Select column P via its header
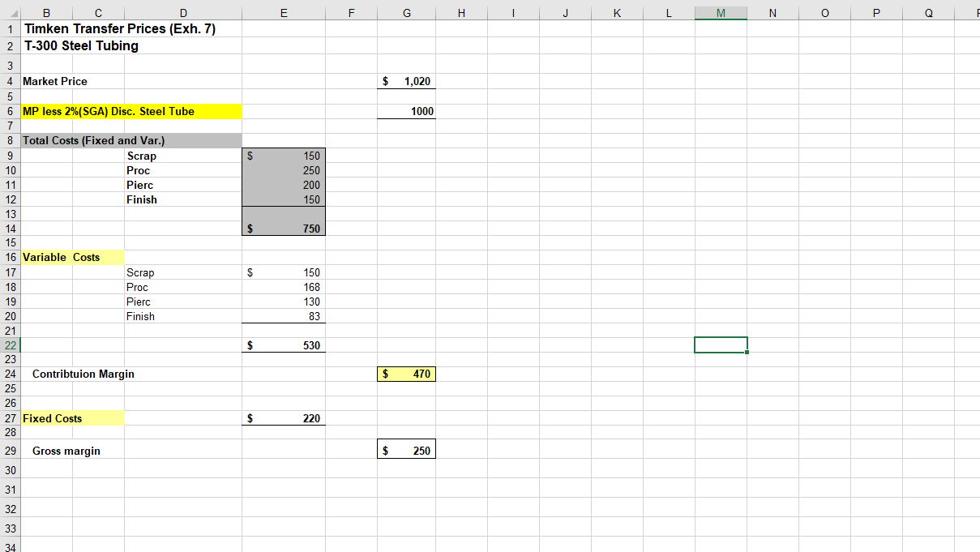Screen dimensions: 980x552 pos(876,13)
